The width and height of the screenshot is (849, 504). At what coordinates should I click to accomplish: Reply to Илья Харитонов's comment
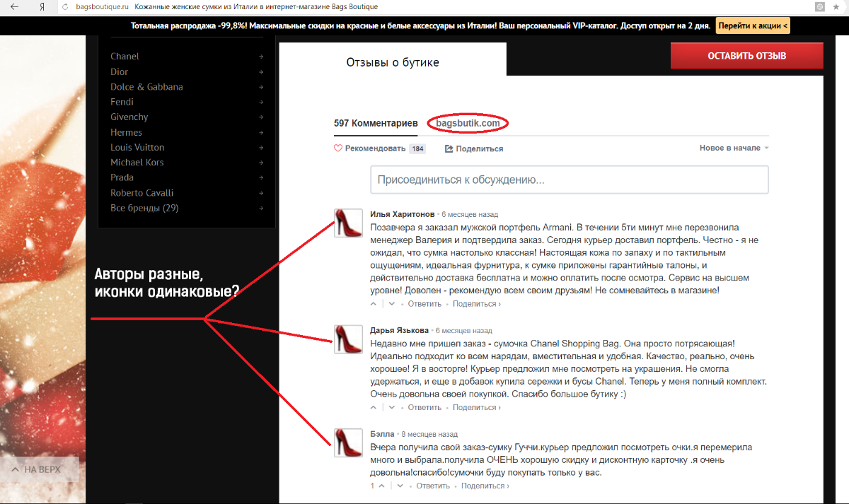[424, 304]
